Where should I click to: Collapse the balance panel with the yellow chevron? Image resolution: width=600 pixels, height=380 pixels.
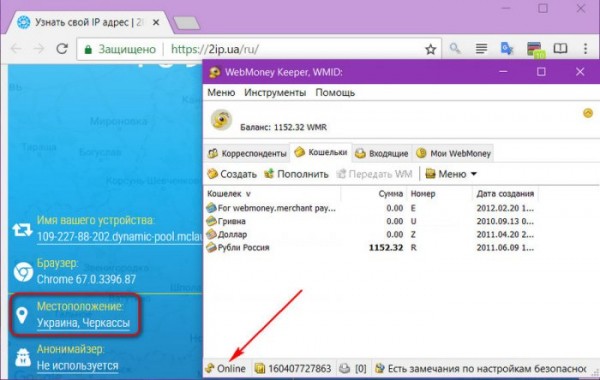588,113
